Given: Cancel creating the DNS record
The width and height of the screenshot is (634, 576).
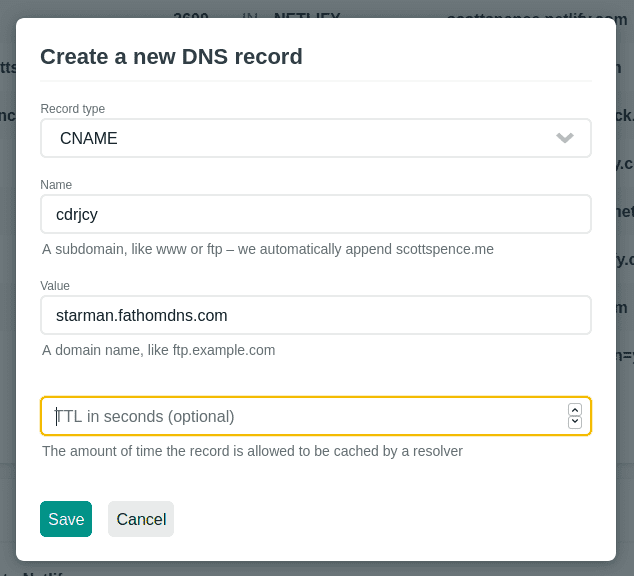Looking at the screenshot, I should point(141,519).
